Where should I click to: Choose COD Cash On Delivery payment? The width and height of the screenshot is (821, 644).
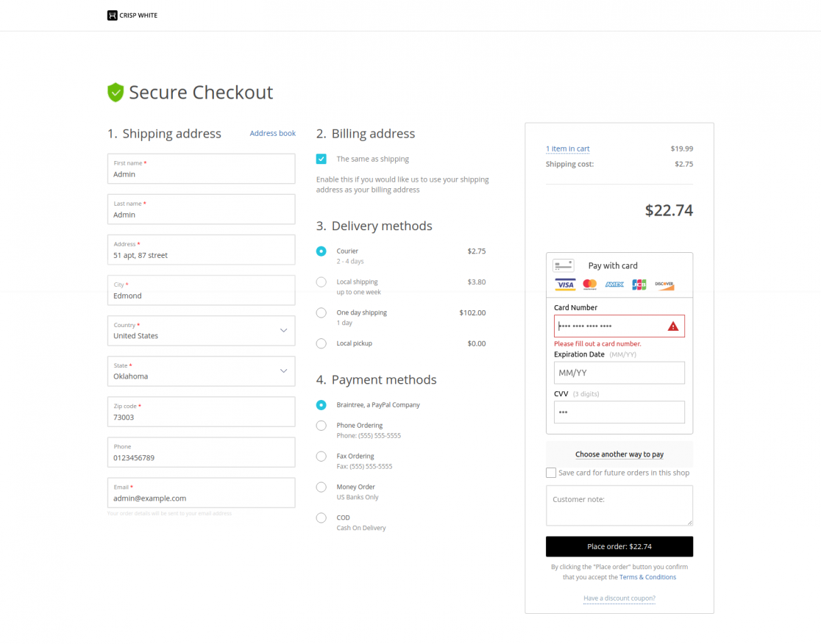(x=321, y=518)
